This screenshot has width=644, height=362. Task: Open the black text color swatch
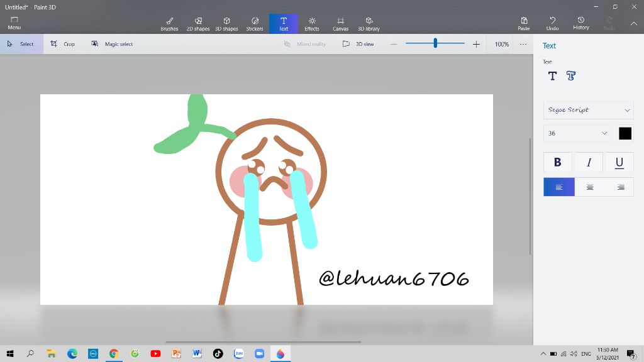tap(625, 133)
